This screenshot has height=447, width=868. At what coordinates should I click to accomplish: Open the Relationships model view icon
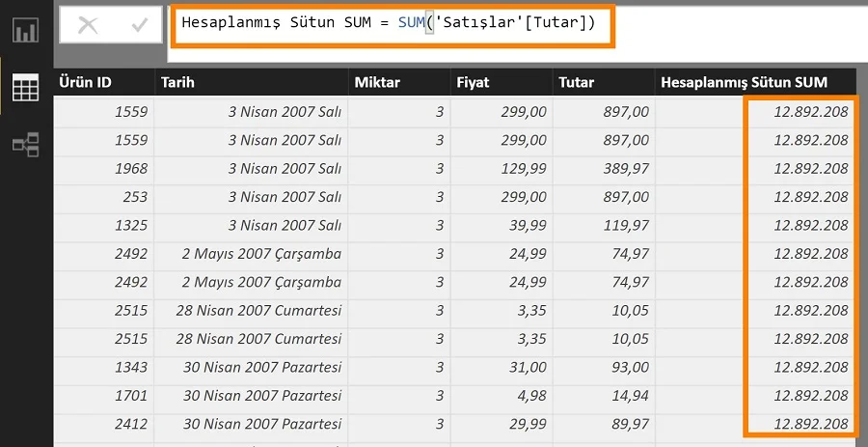point(25,146)
